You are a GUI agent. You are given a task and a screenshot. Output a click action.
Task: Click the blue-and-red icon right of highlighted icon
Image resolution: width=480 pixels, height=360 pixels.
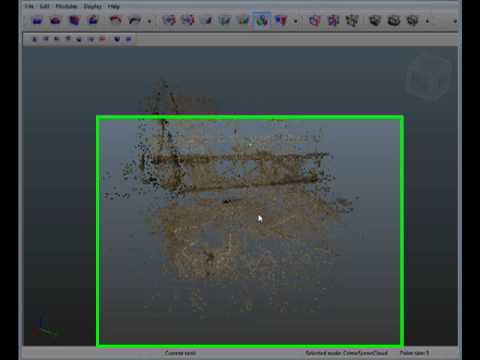[281, 21]
